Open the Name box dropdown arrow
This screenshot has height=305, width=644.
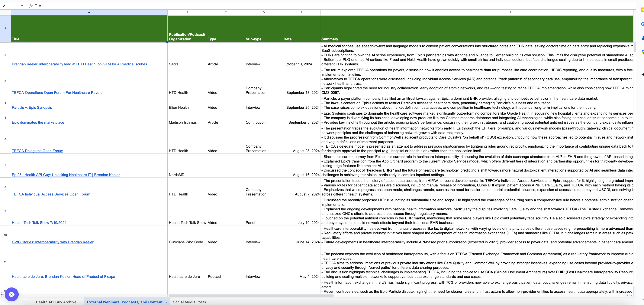[x=22, y=6]
